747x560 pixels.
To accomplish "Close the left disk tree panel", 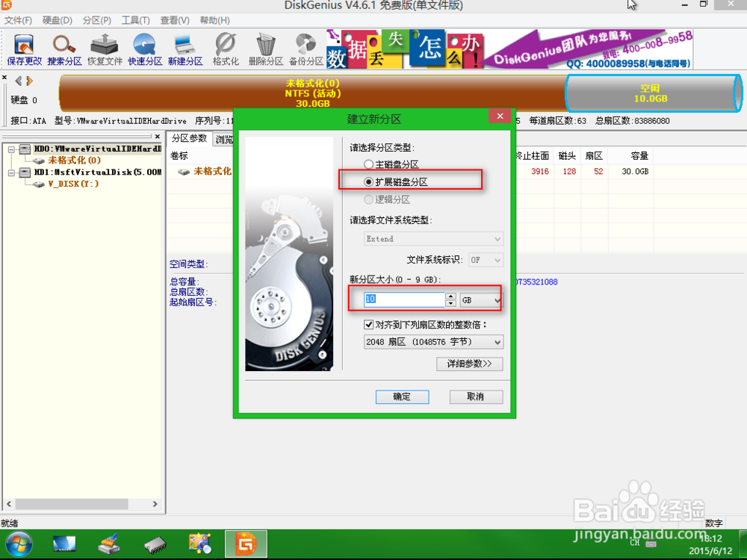I will click(x=158, y=137).
